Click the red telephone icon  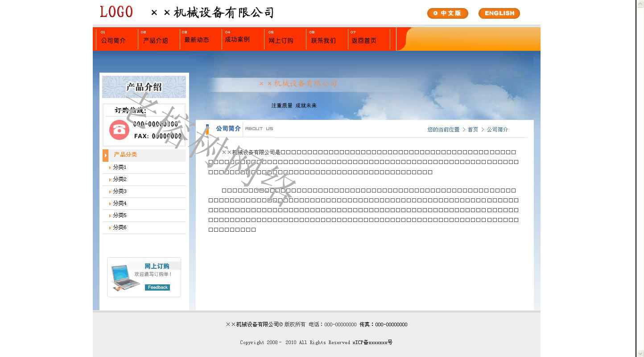pyautogui.click(x=119, y=130)
